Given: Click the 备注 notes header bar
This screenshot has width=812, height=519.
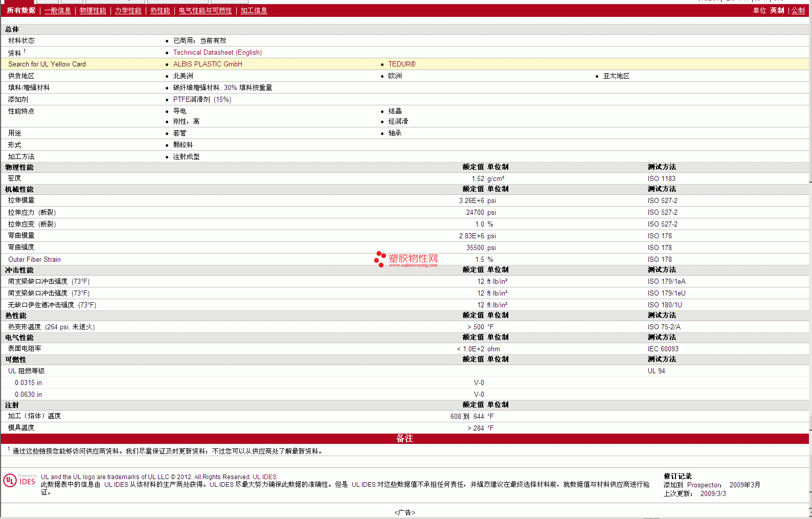Looking at the screenshot, I should (404, 438).
